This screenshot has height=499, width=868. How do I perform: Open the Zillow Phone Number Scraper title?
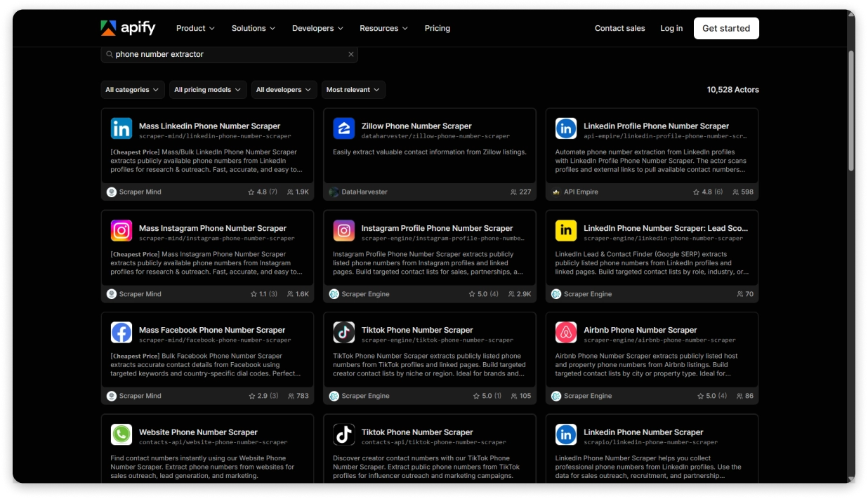(416, 126)
